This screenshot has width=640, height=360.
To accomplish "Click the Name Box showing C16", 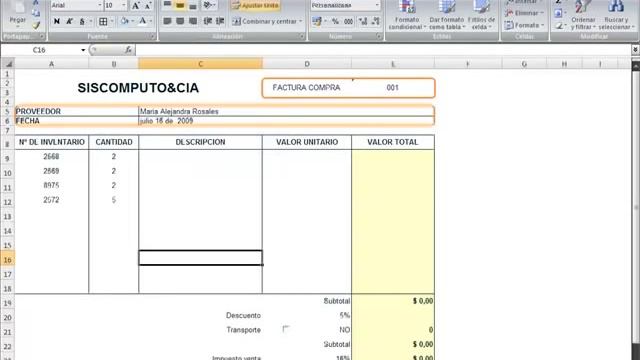I will 40,50.
